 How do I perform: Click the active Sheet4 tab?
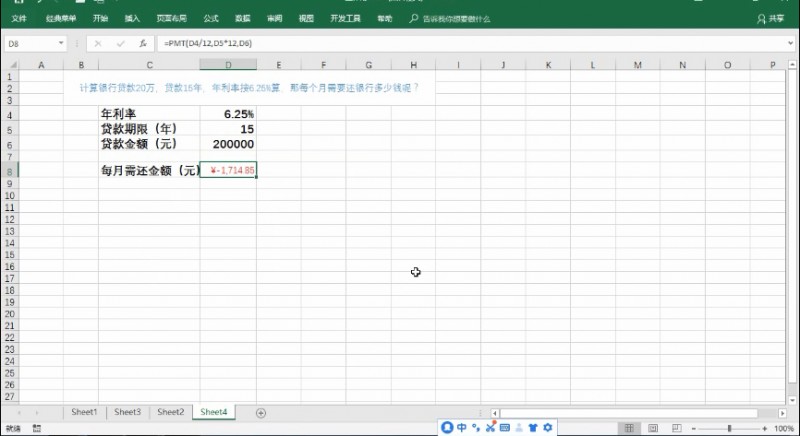tap(214, 412)
